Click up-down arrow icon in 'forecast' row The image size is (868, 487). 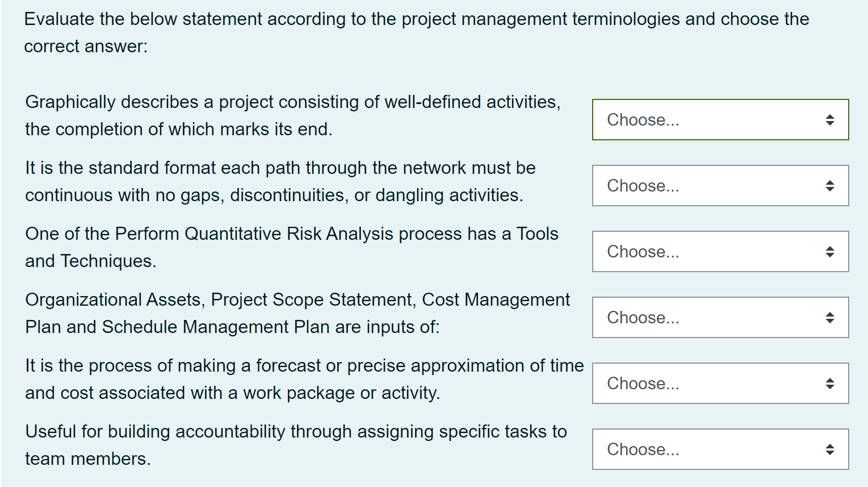tap(829, 384)
